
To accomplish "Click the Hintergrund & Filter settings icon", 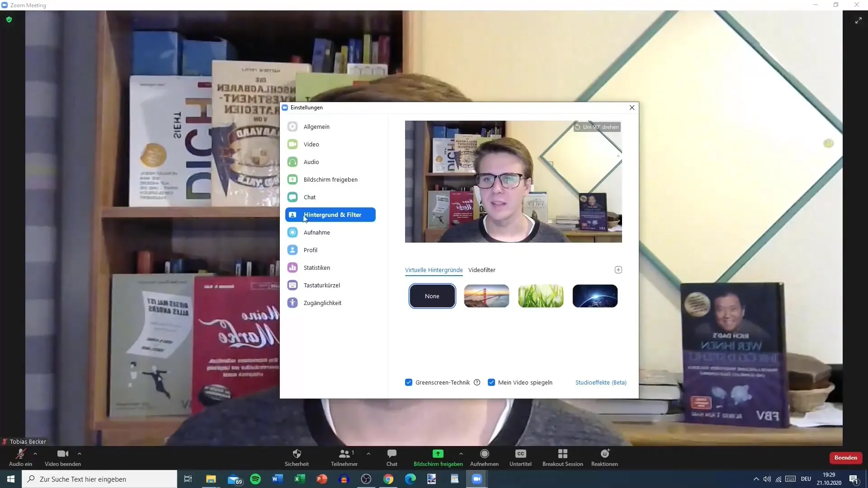I will 292,215.
